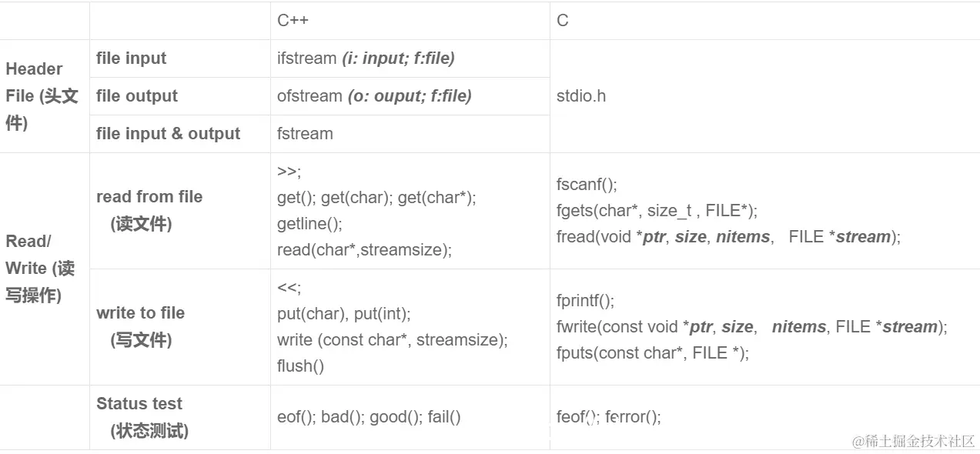
Task: Click 'Read/Write' row heading
Action: 40,269
